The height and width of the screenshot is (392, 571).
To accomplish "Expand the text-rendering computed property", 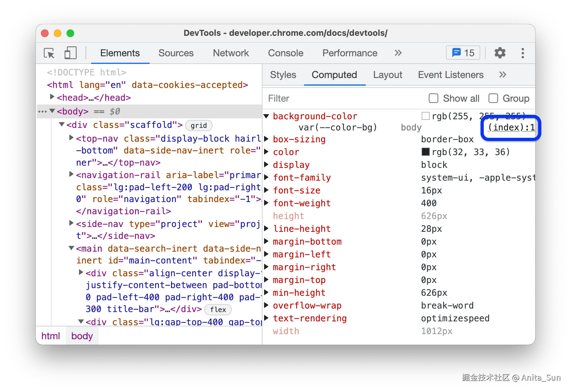I will coord(266,318).
